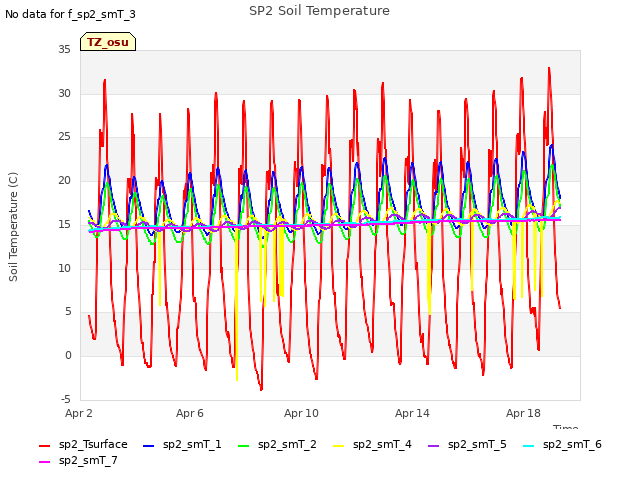Click the Time x-axis title
Image resolution: width=640 pixels, height=480 pixels.
(x=565, y=427)
